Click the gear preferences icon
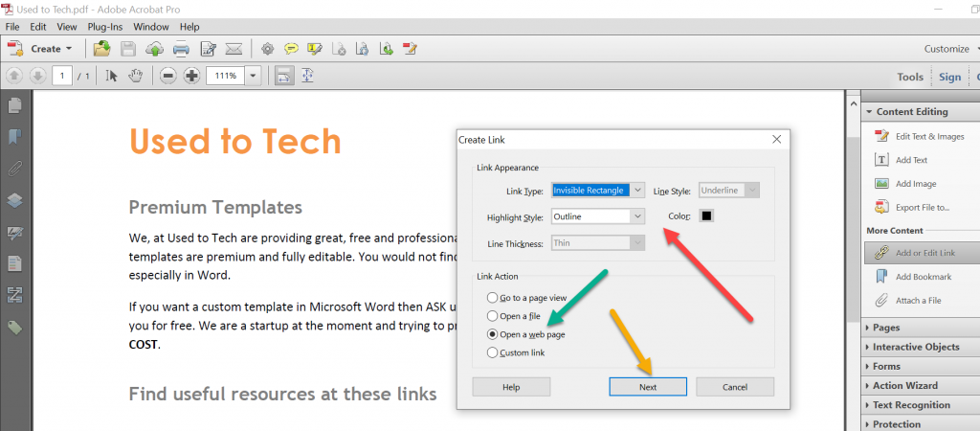This screenshot has width=980, height=431. (268, 48)
